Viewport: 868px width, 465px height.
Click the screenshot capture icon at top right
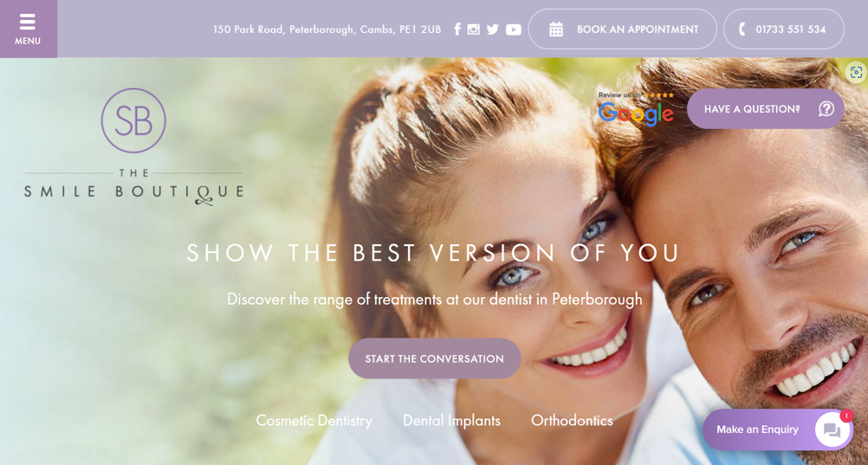coord(857,72)
